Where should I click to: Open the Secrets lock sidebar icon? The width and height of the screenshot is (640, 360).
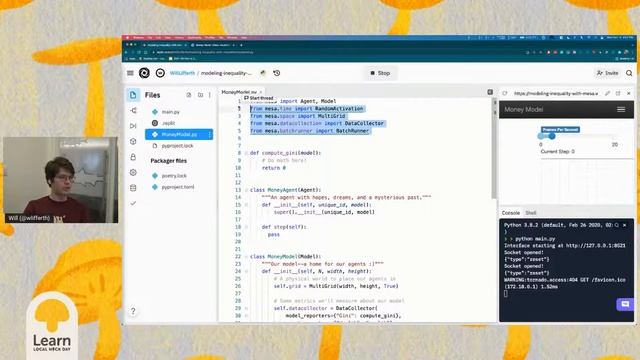[133, 157]
